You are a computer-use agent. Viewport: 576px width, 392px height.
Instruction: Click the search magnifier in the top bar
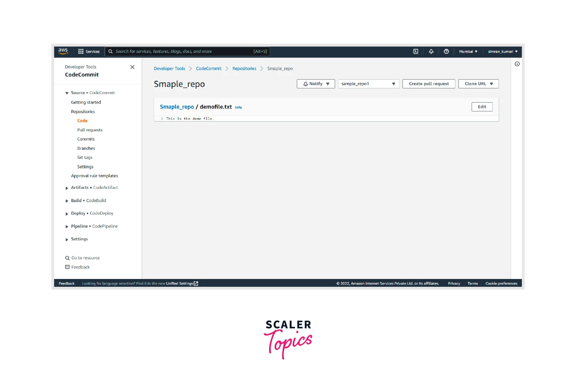110,51
